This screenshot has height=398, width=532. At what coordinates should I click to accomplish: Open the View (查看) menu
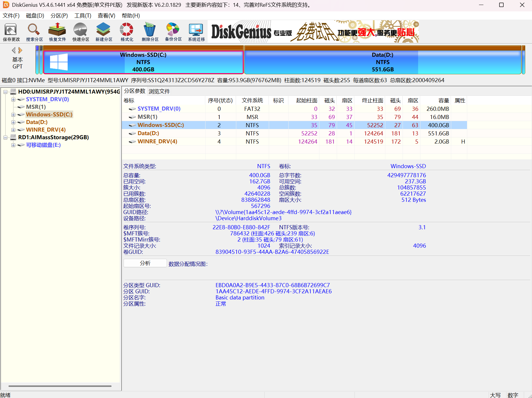coord(107,15)
